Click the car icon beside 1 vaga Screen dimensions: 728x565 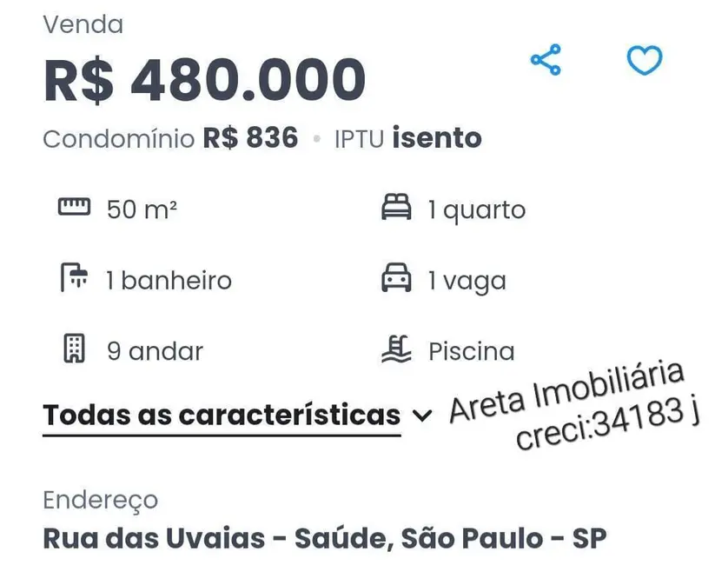click(398, 279)
